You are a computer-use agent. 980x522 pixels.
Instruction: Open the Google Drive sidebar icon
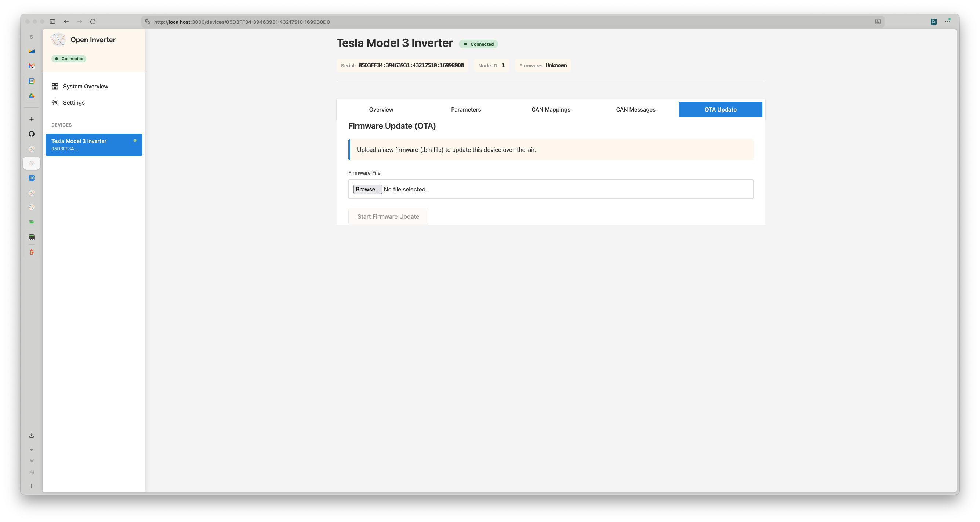[x=32, y=96]
